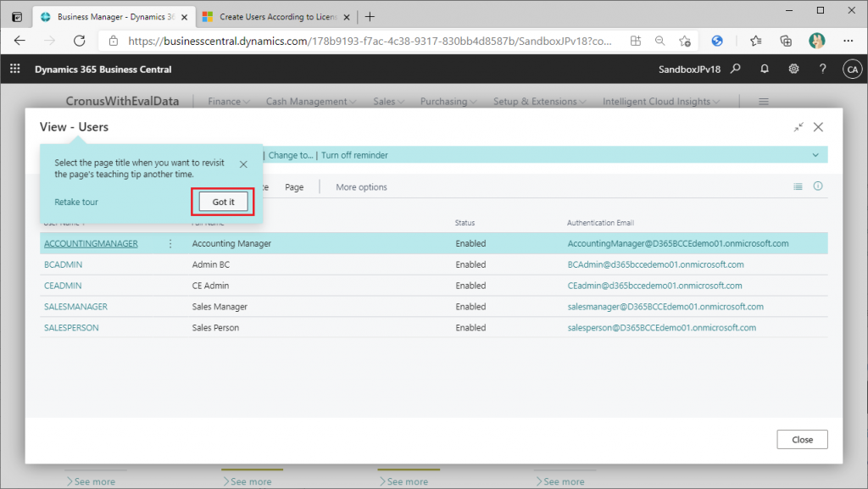This screenshot has height=489, width=868.
Task: Click Retake tour link
Action: pyautogui.click(x=75, y=202)
